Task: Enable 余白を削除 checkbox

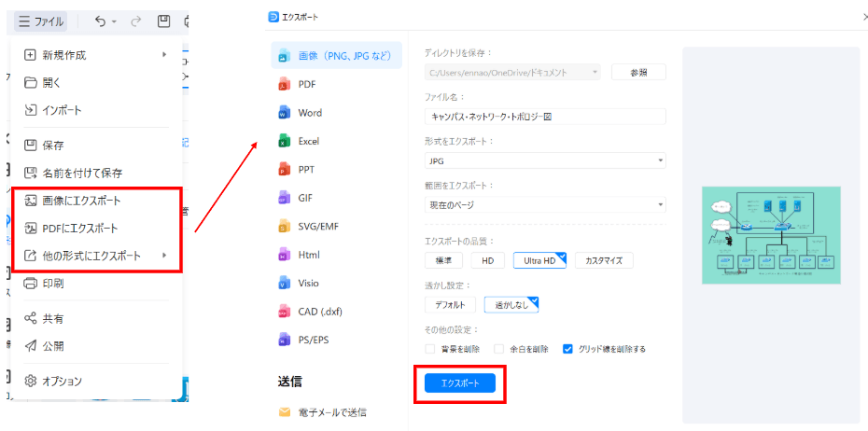Action: pos(498,349)
